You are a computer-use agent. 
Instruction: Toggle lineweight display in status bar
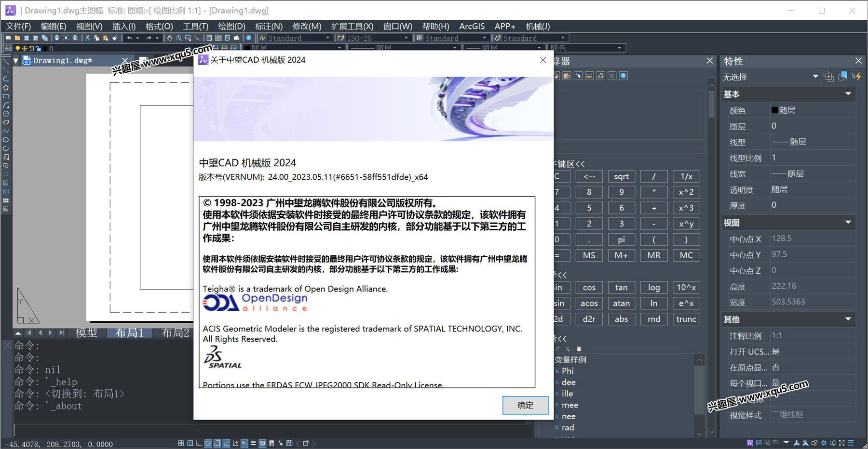253,443
